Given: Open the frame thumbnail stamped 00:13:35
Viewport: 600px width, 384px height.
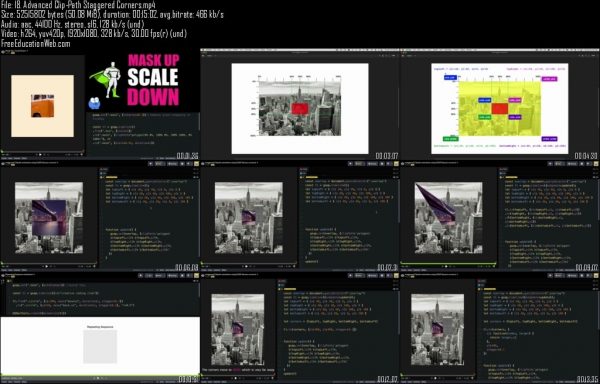Looking at the screenshot, I should (x=500, y=328).
